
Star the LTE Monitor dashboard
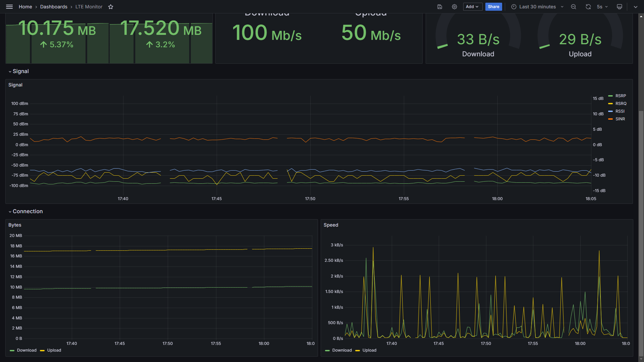[x=111, y=7]
